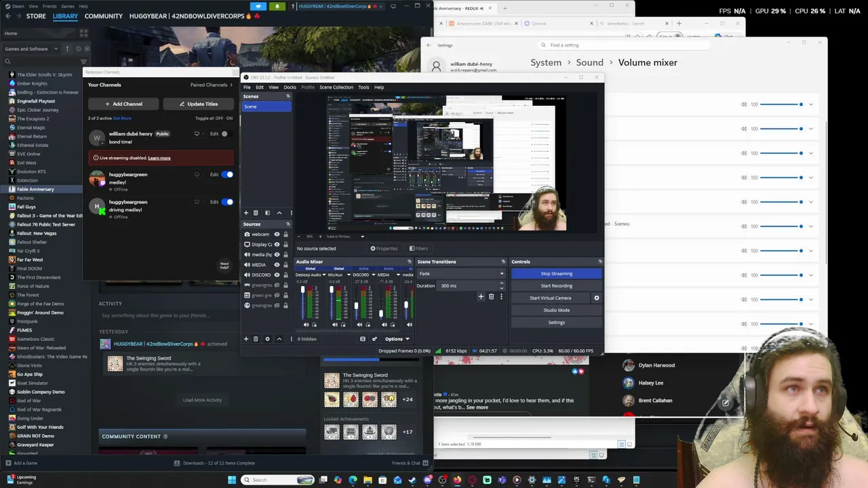868x488 pixels.
Task: Remove selected source with OBS trash icon
Action: click(x=256, y=339)
